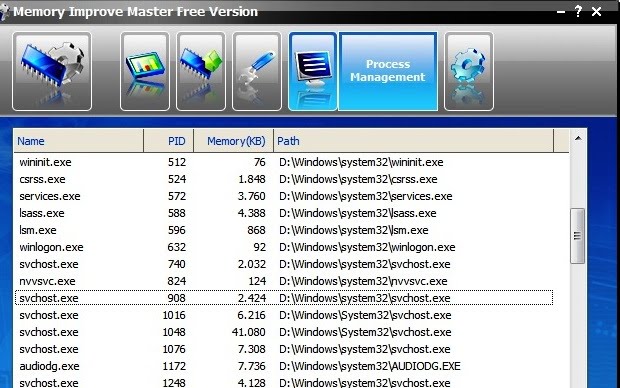Click the help question mark in title bar
This screenshot has width=620, height=388.
tap(578, 11)
